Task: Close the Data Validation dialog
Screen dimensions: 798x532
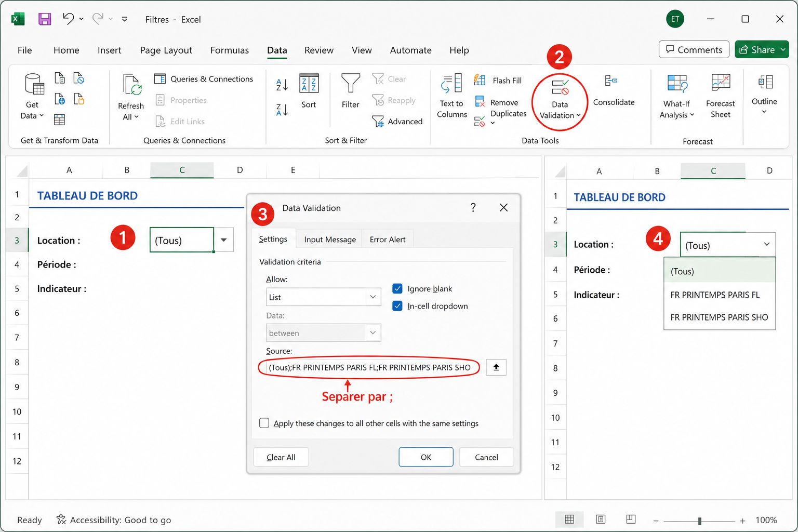Action: [503, 207]
